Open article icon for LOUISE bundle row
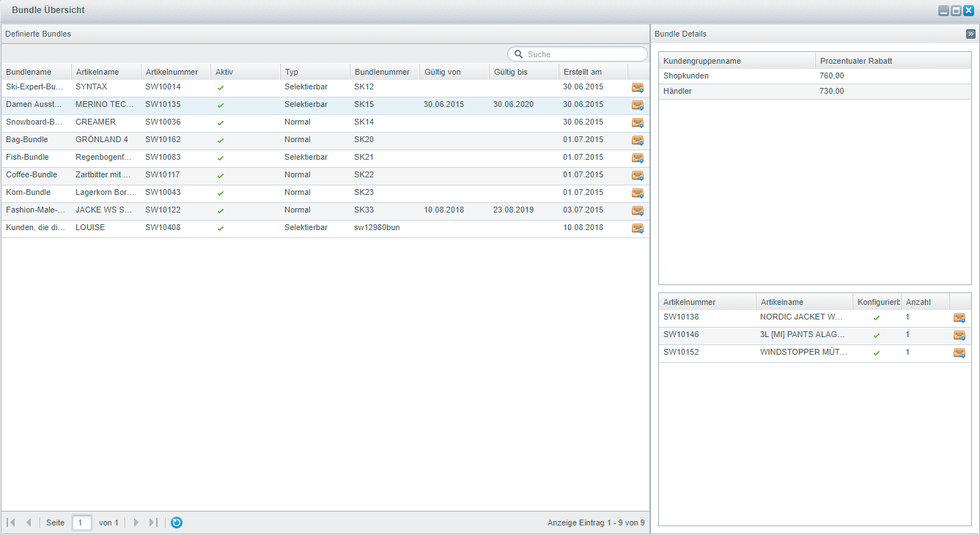Viewport: 980px width, 535px height. [638, 228]
